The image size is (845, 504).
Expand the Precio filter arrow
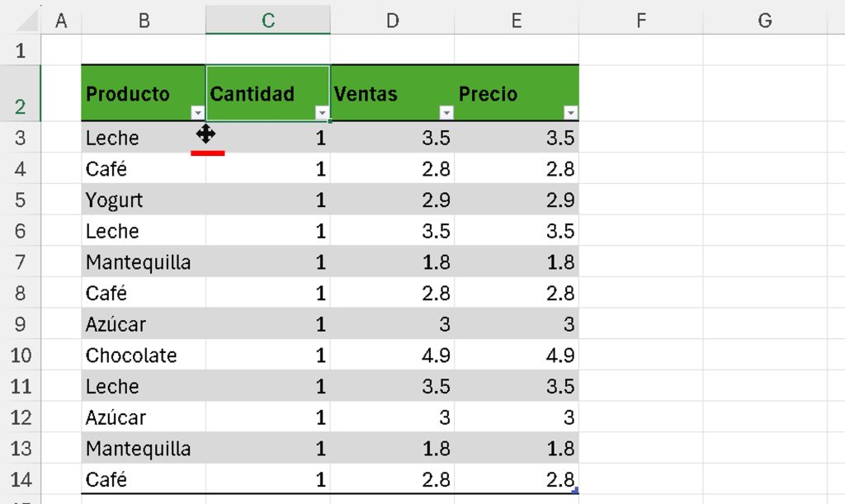pos(570,113)
